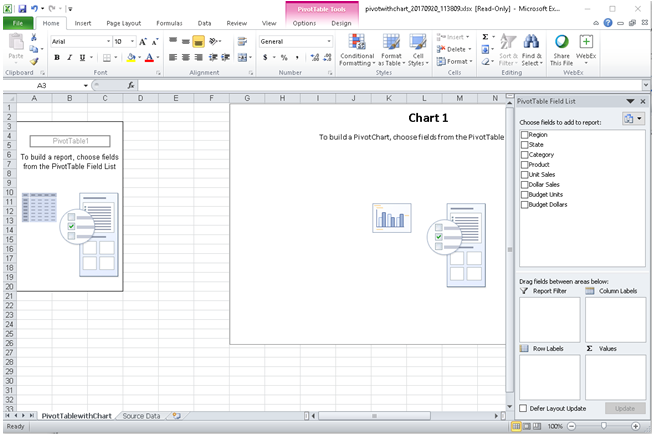Open Conditional Formatting in Styles group
Screen dimensions: 652x434
[357, 50]
